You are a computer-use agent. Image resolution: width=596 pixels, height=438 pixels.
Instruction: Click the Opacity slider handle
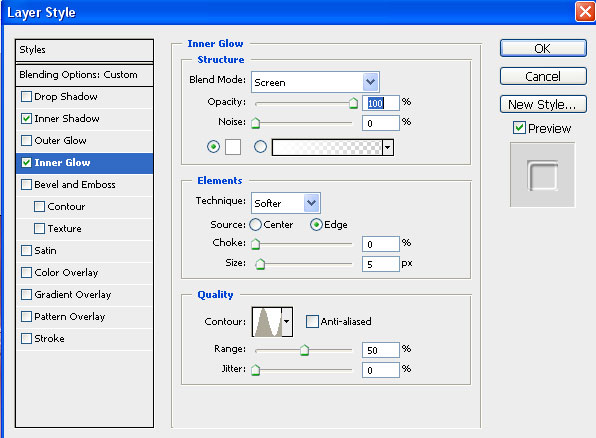coord(353,103)
